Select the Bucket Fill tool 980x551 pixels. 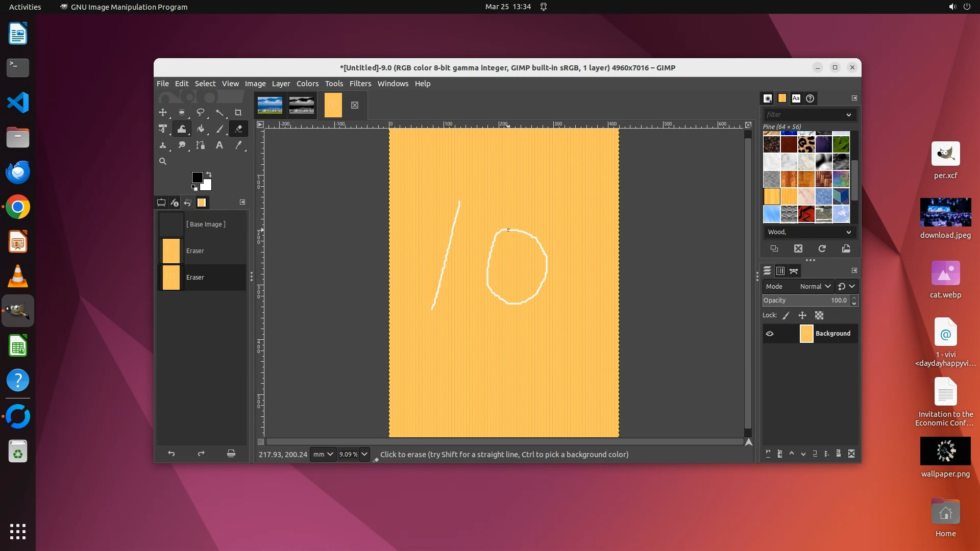click(x=201, y=129)
